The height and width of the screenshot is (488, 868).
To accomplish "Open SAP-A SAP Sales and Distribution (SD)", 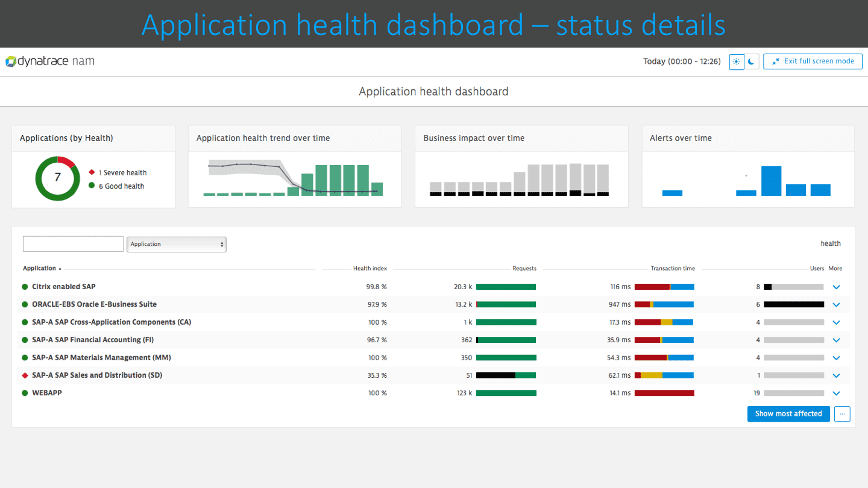I will point(97,375).
